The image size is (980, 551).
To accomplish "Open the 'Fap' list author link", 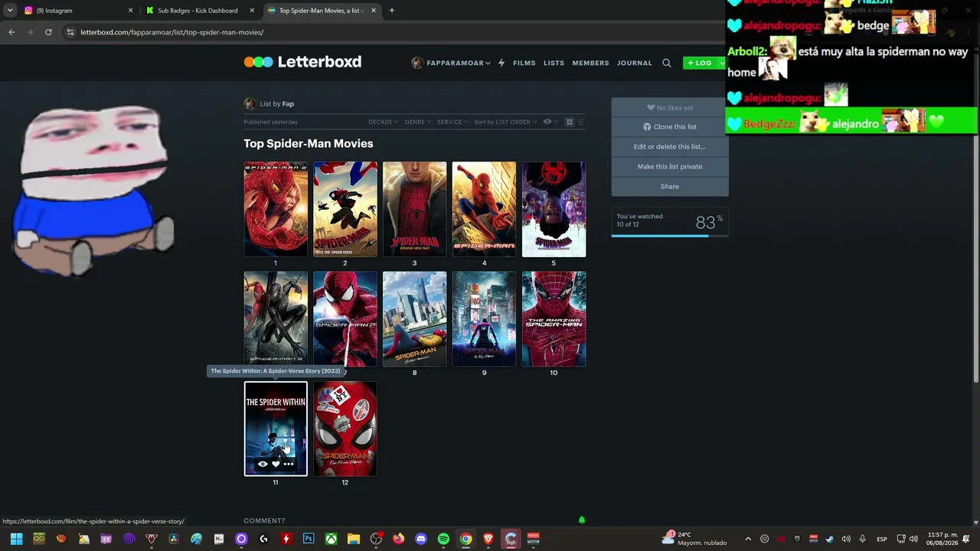I will tap(288, 104).
